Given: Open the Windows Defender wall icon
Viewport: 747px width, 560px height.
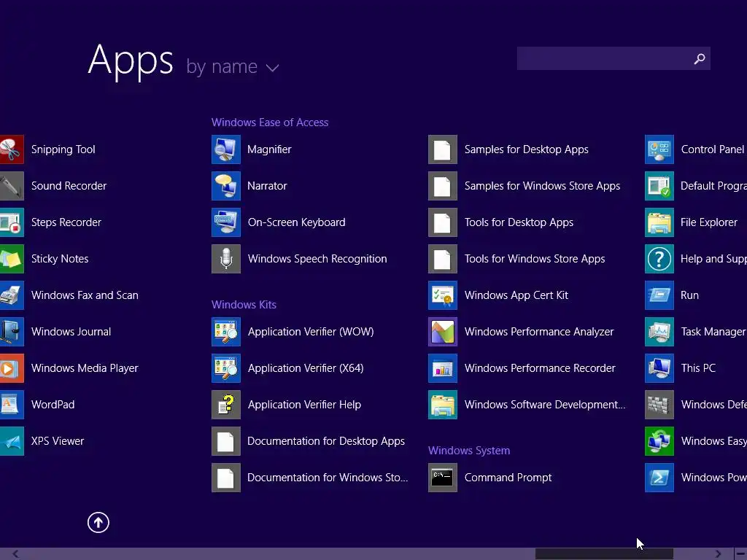Looking at the screenshot, I should pos(659,405).
